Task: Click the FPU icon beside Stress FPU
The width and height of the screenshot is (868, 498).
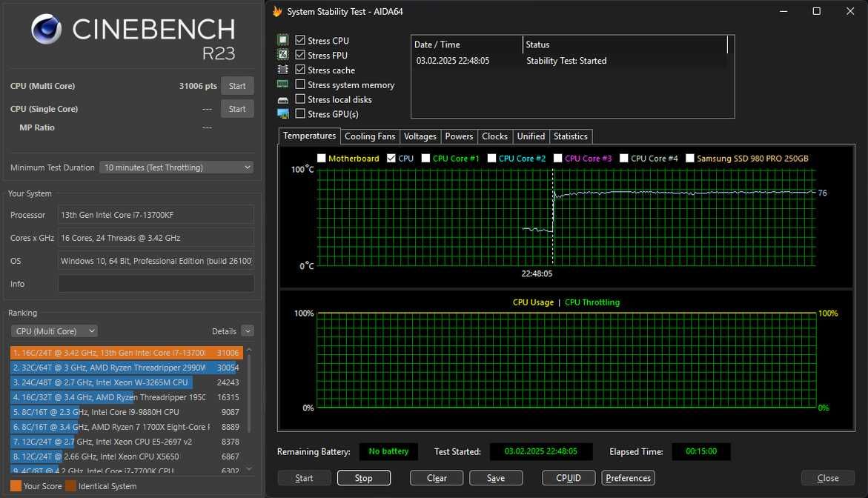Action: click(x=283, y=55)
